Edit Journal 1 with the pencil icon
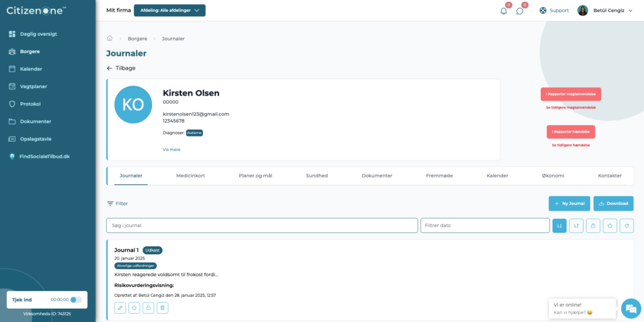This screenshot has width=644, height=322. (x=120, y=308)
